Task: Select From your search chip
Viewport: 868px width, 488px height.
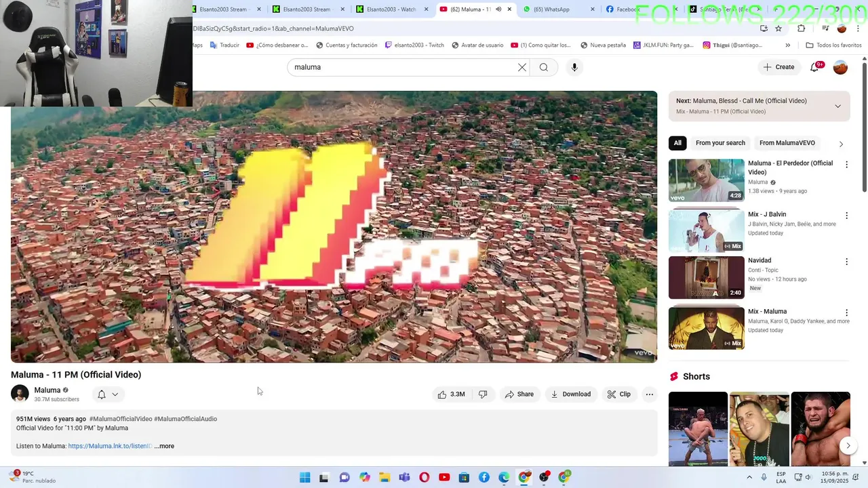Action: (720, 143)
